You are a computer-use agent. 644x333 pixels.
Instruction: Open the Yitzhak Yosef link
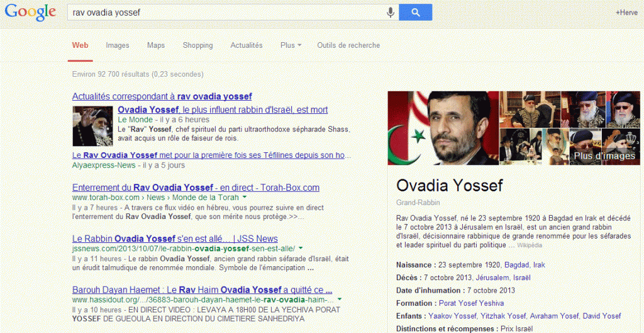coord(504,316)
